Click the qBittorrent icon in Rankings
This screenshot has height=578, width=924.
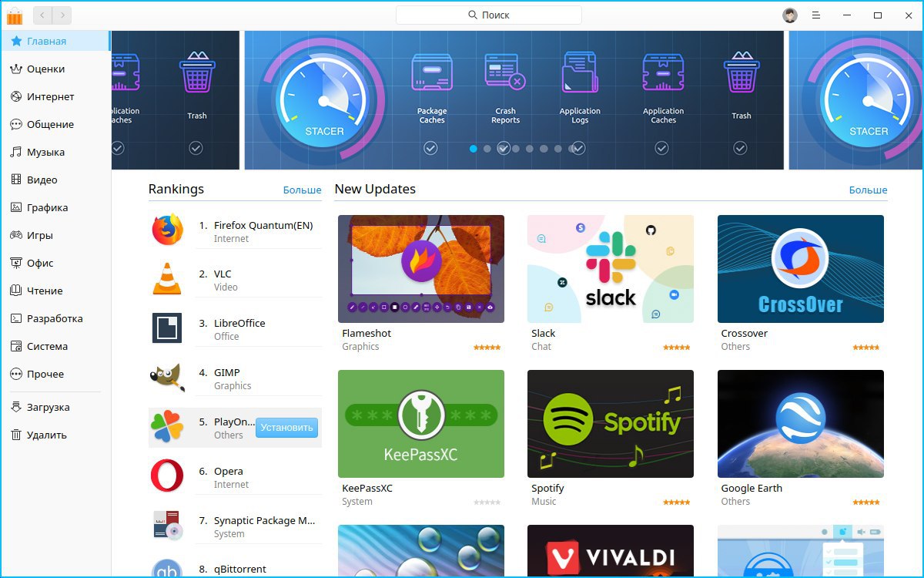point(167,569)
